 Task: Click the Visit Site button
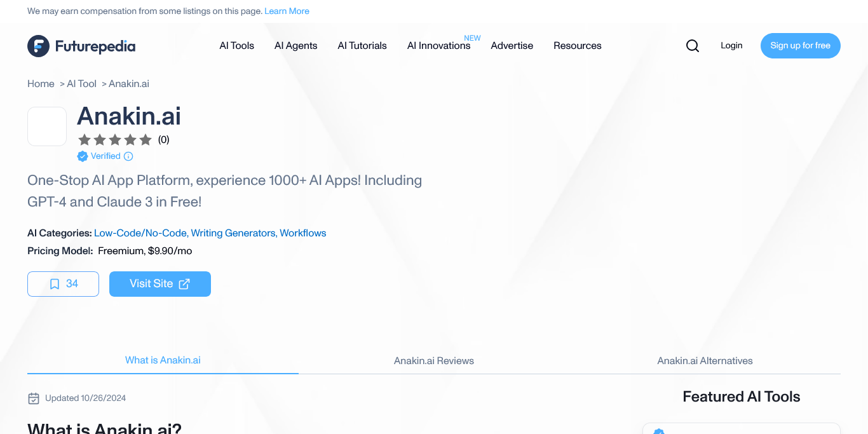[160, 284]
